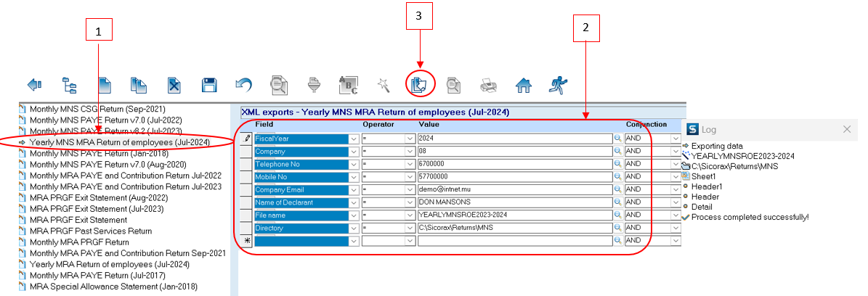The image size is (868, 296).
Task: Select MRA PRGF Past Services Return
Action: pos(90,231)
